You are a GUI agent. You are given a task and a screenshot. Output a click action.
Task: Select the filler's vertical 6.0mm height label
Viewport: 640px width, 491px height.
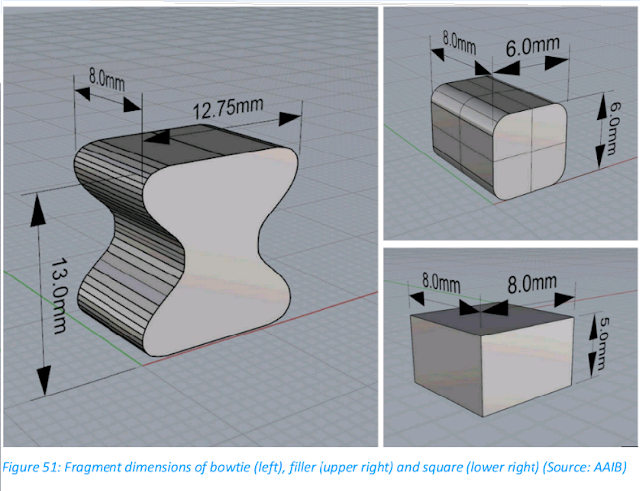click(615, 128)
